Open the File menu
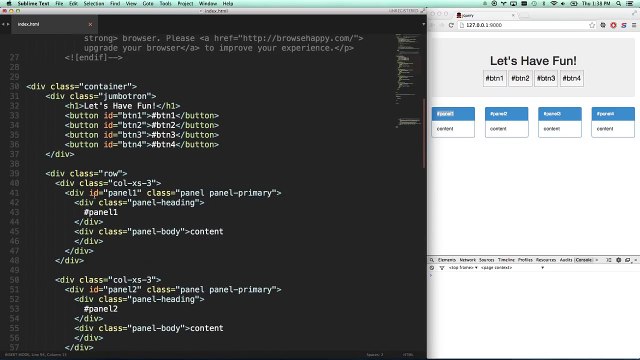Viewport: 640px width, 360px height. coord(59,3)
